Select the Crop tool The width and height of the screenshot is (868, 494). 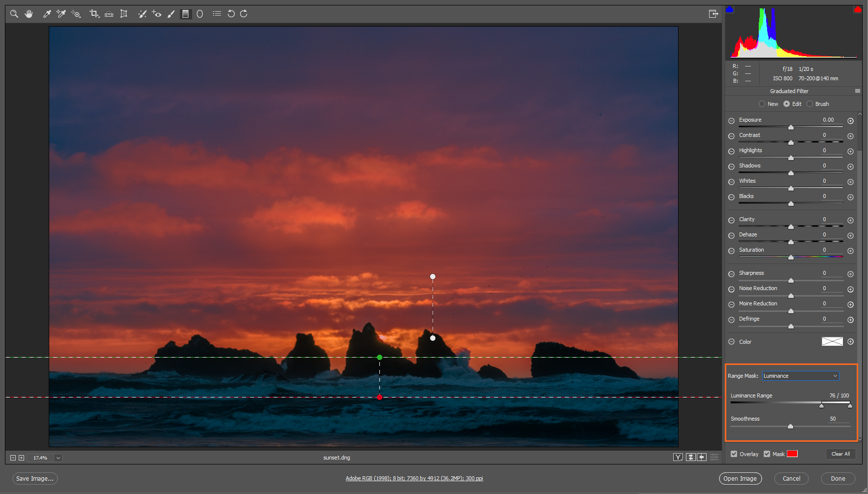(x=93, y=14)
